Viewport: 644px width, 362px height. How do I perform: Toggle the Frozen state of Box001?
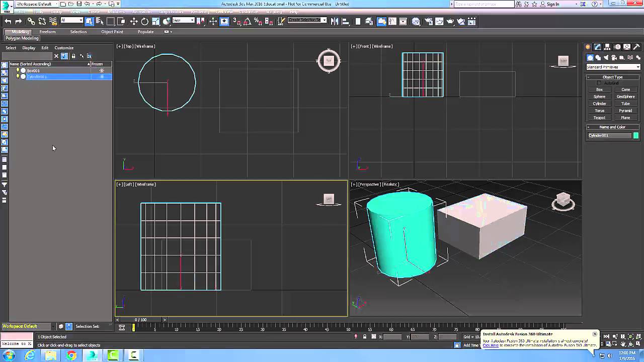(102, 71)
